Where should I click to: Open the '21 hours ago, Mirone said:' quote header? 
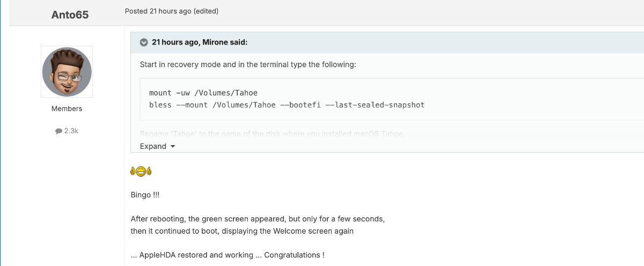[x=199, y=42]
